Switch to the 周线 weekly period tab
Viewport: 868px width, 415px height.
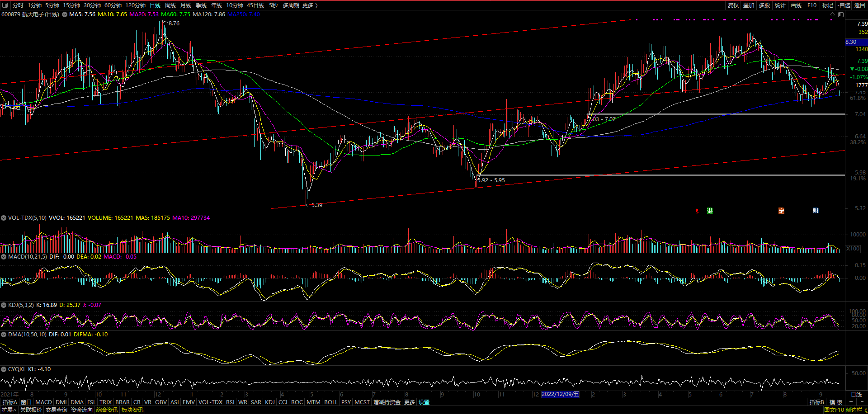coord(170,5)
